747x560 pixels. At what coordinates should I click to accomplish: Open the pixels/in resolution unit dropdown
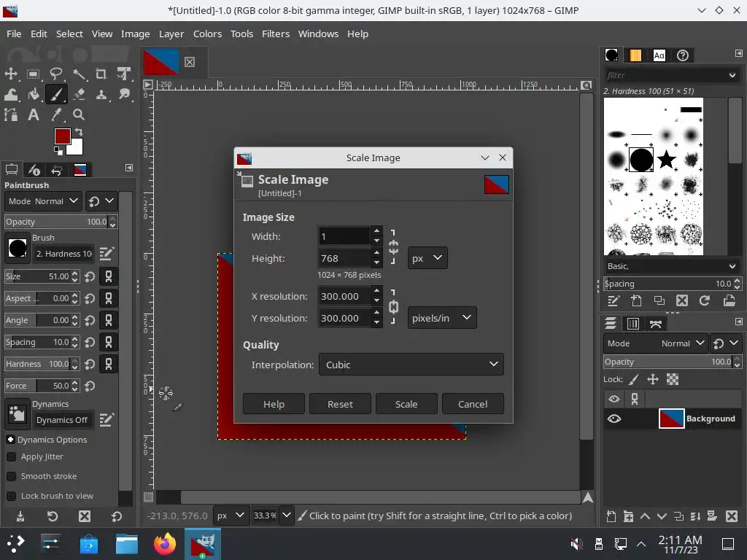pos(441,318)
